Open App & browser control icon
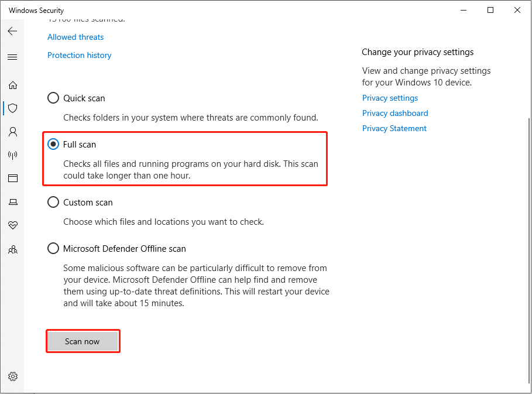532x394 pixels. point(12,179)
